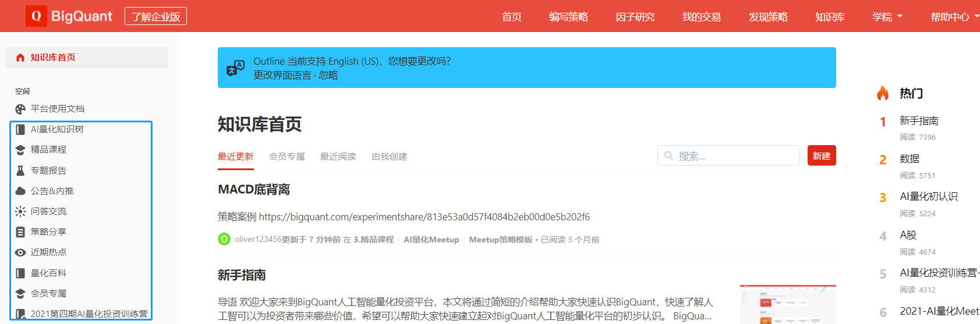Switch to the 会员专属 tab
The width and height of the screenshot is (980, 324).
[x=287, y=157]
